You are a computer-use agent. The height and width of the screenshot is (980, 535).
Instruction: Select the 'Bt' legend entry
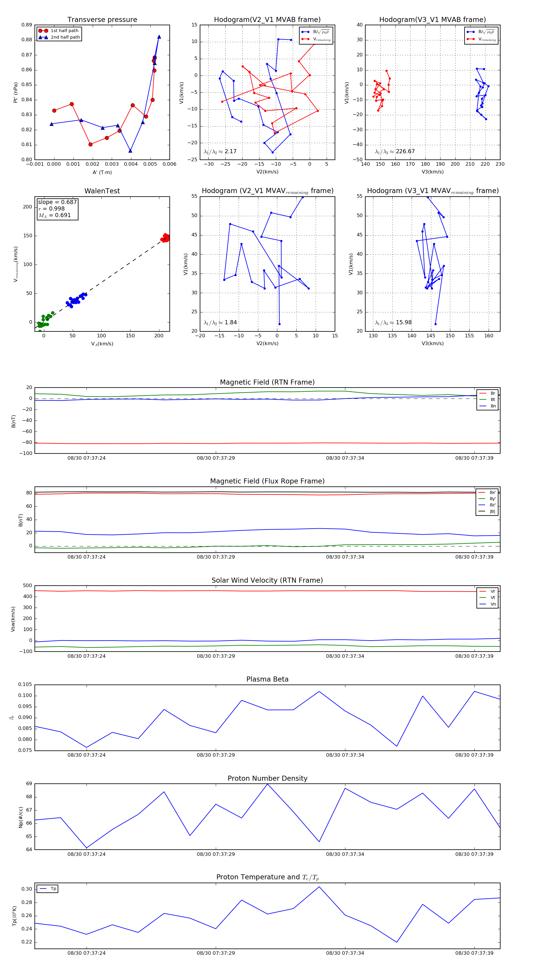487,400
